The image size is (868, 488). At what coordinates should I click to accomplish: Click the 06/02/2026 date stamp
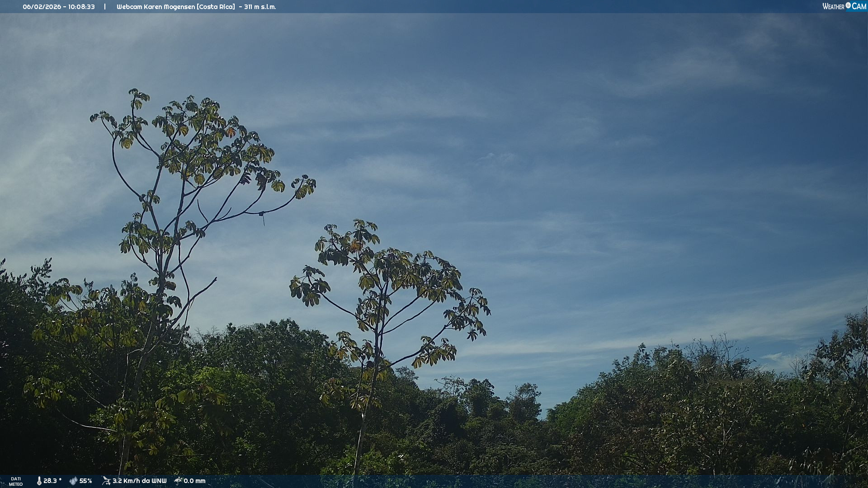coord(42,7)
